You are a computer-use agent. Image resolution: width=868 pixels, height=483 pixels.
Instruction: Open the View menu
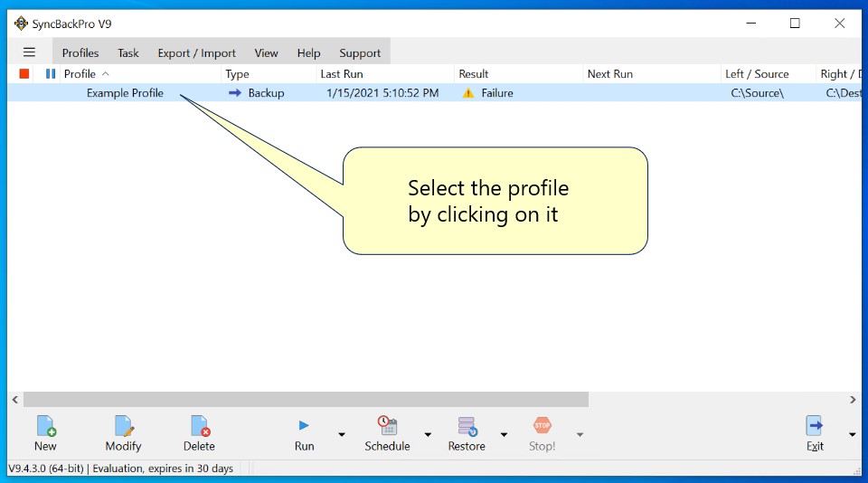[266, 53]
